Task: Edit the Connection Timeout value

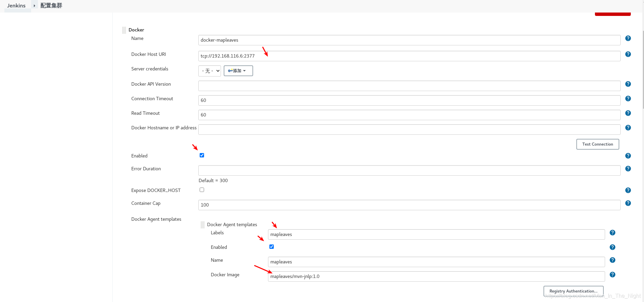Action: pos(409,100)
